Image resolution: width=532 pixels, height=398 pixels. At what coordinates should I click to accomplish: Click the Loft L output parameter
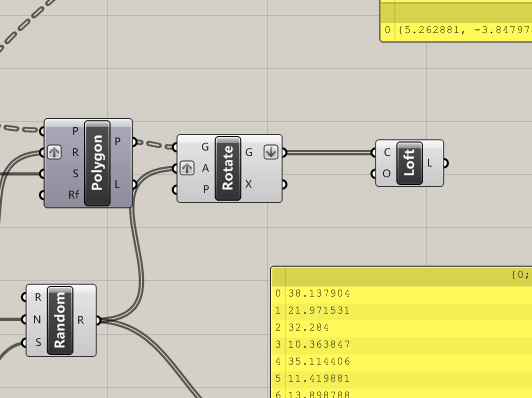coord(430,163)
